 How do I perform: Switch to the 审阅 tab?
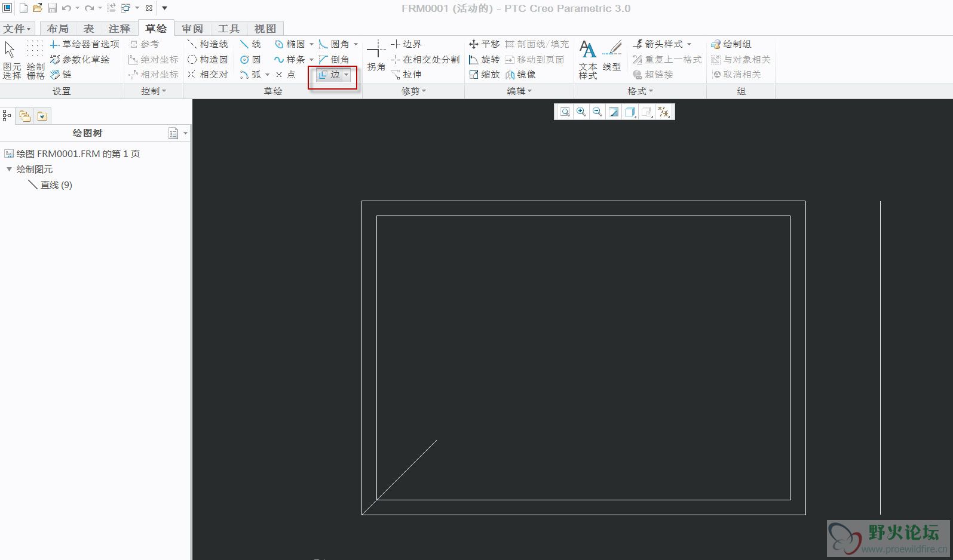point(192,29)
